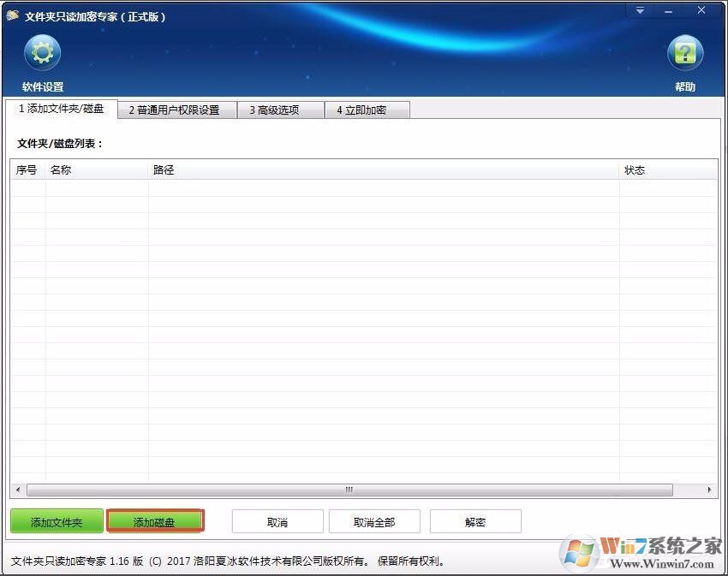Click the 取消全部 cancel all button
Viewport: 728px width, 576px height.
tap(375, 520)
